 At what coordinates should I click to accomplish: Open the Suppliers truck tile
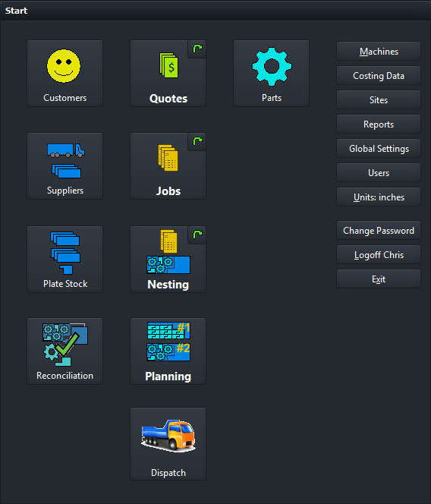pos(65,166)
